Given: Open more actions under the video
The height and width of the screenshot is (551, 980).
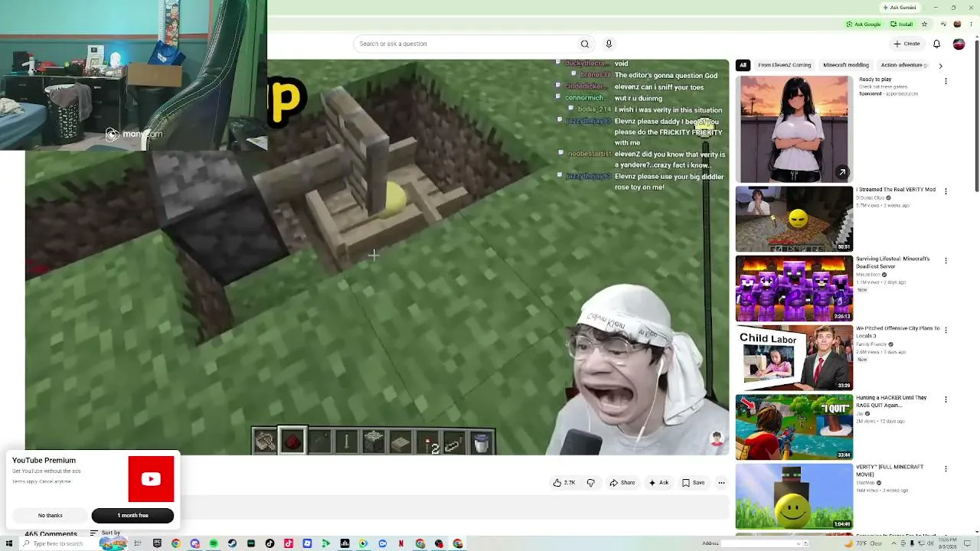Looking at the screenshot, I should click(721, 483).
